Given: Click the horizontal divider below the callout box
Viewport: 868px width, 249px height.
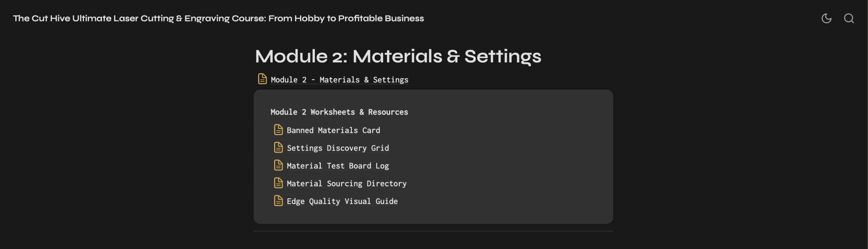Looking at the screenshot, I should (433, 231).
